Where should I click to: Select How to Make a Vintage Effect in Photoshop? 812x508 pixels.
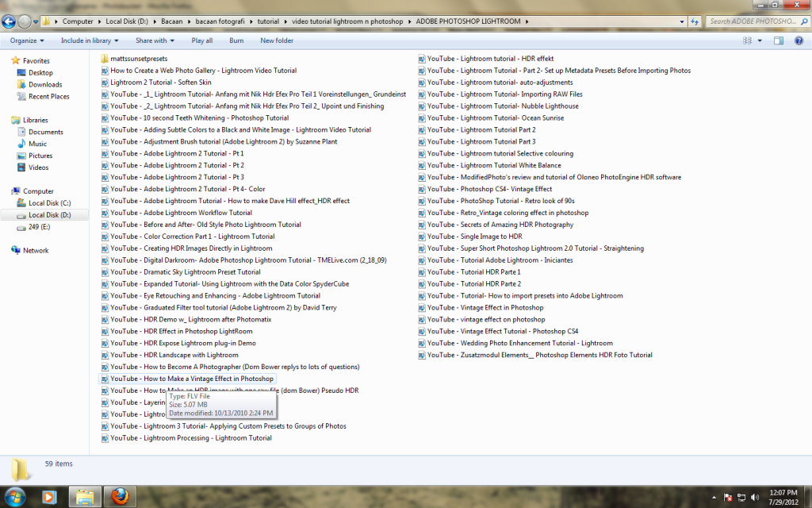[x=187, y=379]
